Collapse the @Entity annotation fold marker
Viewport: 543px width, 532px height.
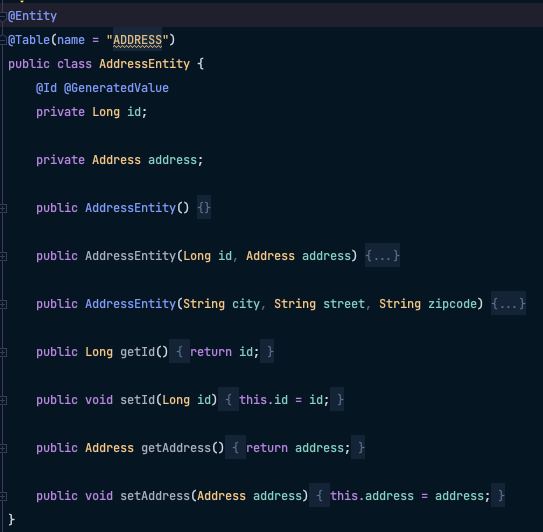3,16
